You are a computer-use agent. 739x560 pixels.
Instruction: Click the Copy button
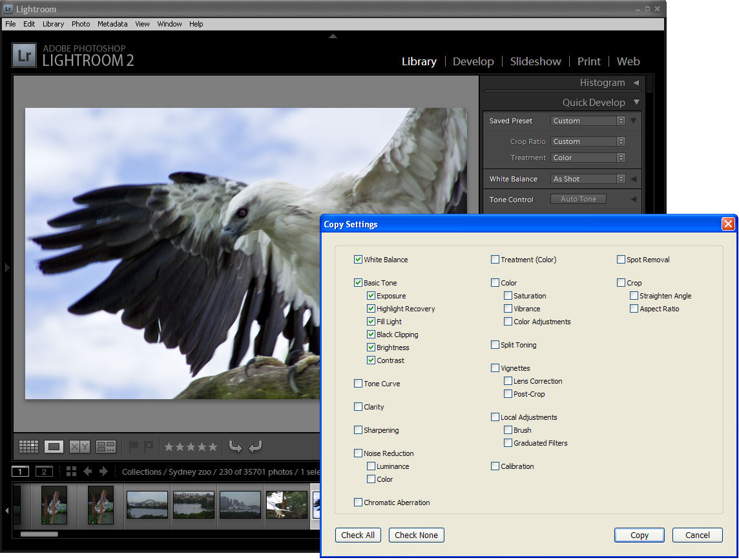coord(639,535)
